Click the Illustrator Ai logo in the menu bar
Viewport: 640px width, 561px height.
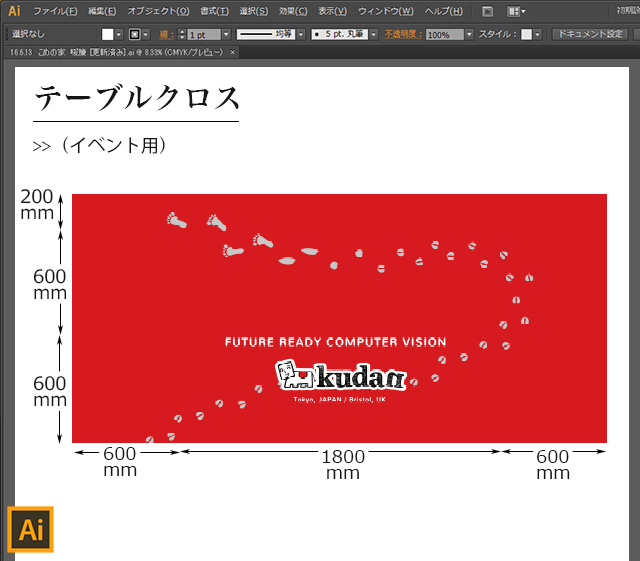click(x=14, y=11)
